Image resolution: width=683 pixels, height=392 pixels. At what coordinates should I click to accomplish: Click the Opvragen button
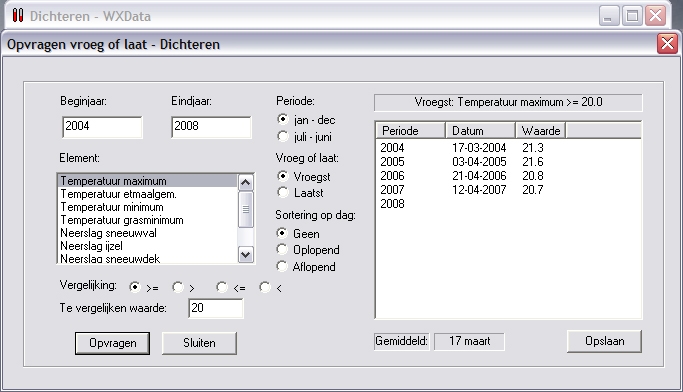112,343
